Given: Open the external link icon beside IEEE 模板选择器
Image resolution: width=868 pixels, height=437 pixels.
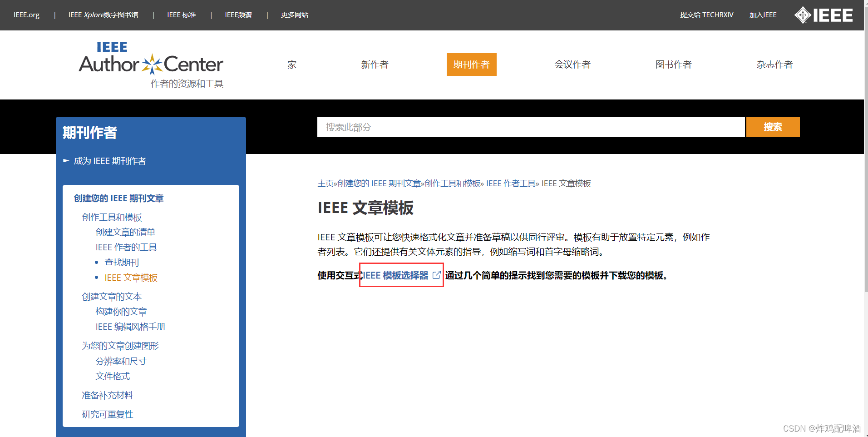Looking at the screenshot, I should click(436, 275).
